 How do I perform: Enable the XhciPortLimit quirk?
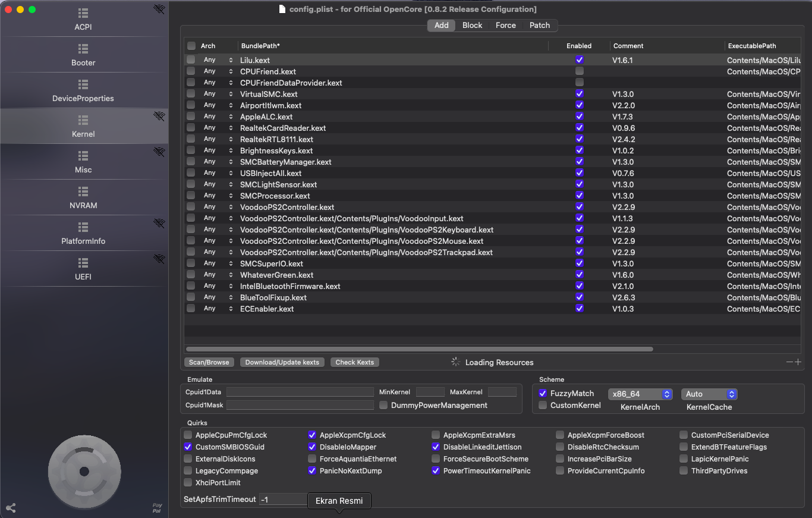tap(188, 482)
